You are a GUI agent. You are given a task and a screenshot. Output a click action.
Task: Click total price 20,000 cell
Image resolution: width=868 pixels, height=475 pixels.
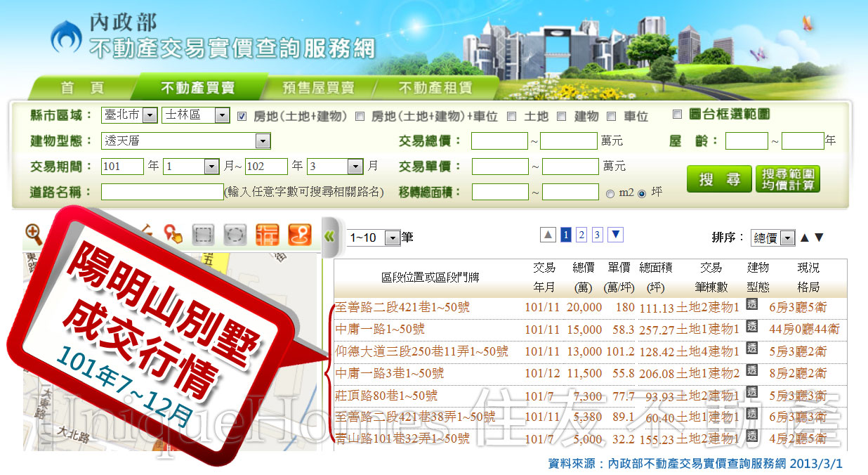tap(584, 307)
